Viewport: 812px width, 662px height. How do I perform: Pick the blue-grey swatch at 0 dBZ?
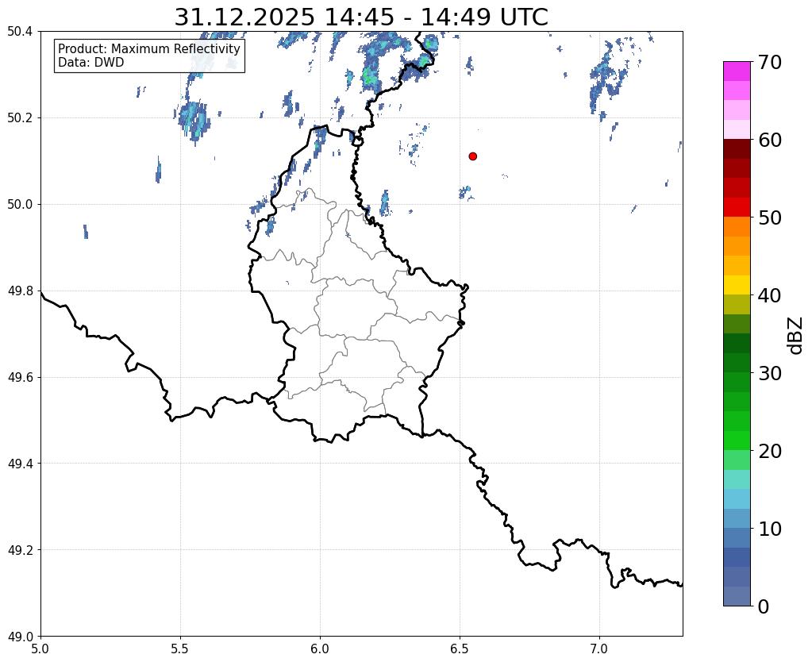737,596
